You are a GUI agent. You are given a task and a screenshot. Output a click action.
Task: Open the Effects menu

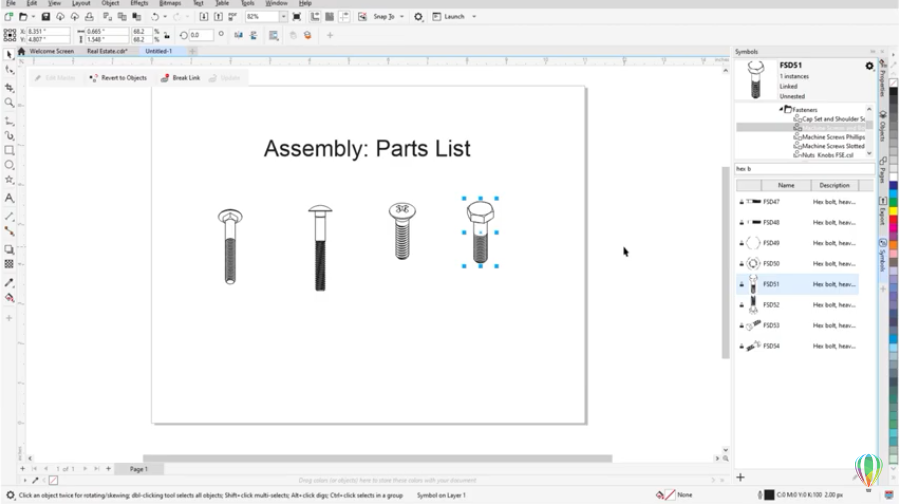click(139, 3)
